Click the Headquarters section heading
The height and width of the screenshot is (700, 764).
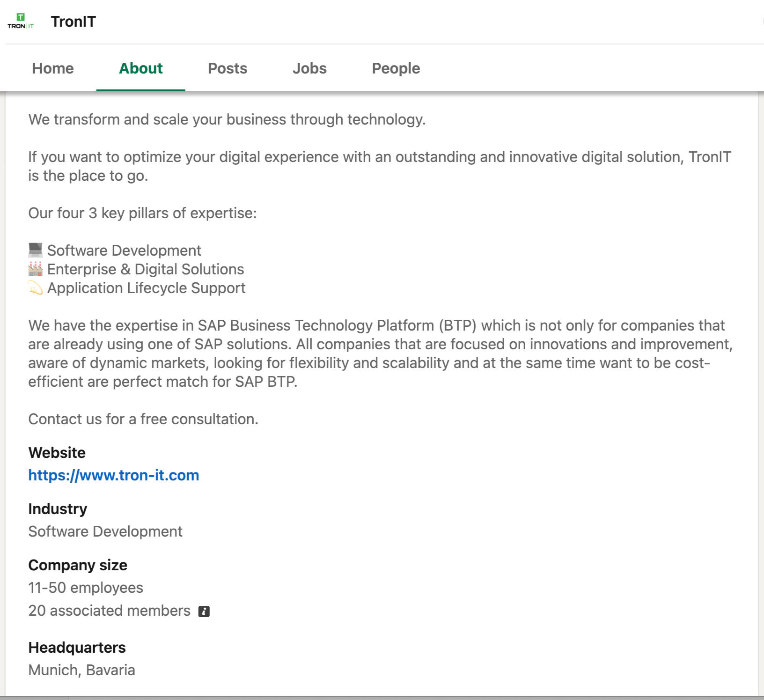tap(77, 648)
